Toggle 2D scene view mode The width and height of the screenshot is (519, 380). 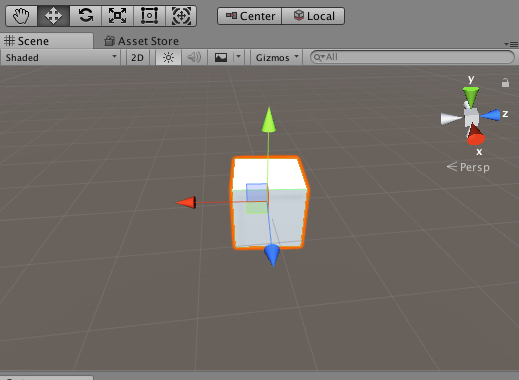(x=137, y=57)
